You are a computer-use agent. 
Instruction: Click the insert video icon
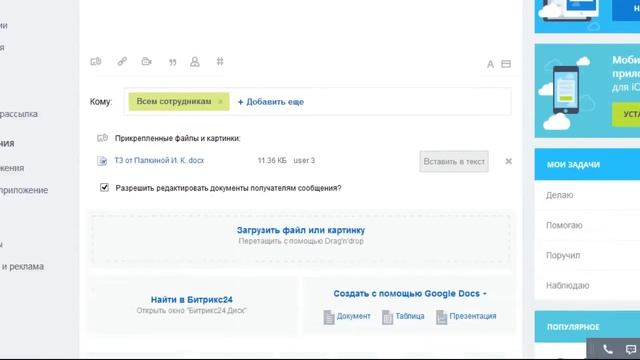click(x=147, y=62)
